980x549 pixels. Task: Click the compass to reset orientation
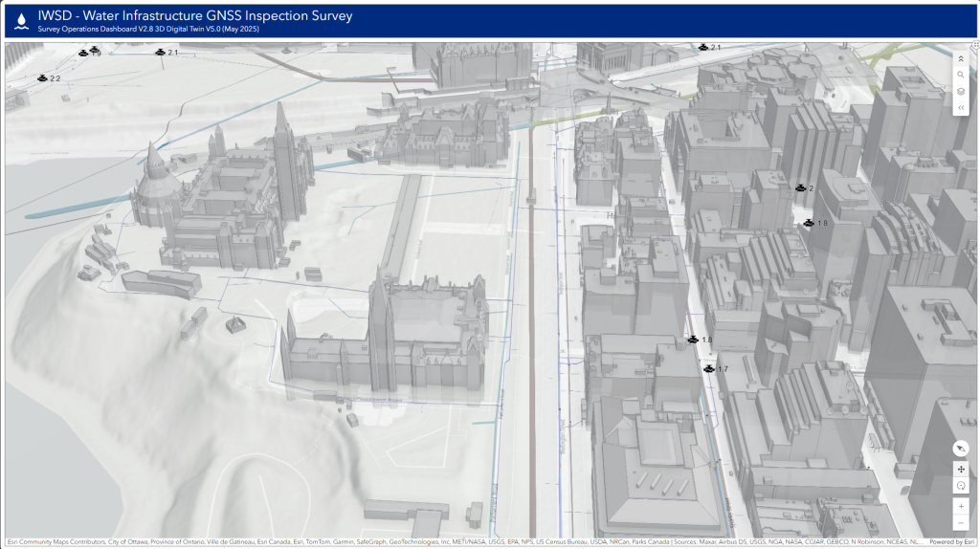click(960, 449)
